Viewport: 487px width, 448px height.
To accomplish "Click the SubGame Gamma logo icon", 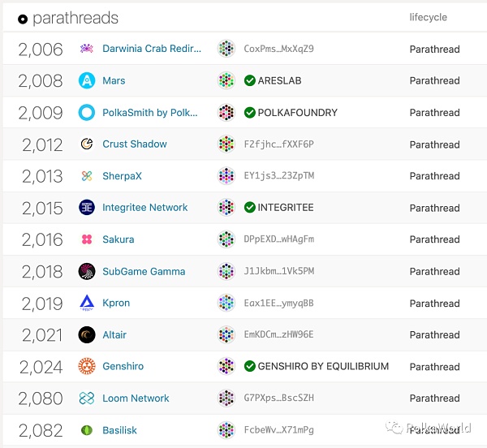I will pyautogui.click(x=87, y=271).
